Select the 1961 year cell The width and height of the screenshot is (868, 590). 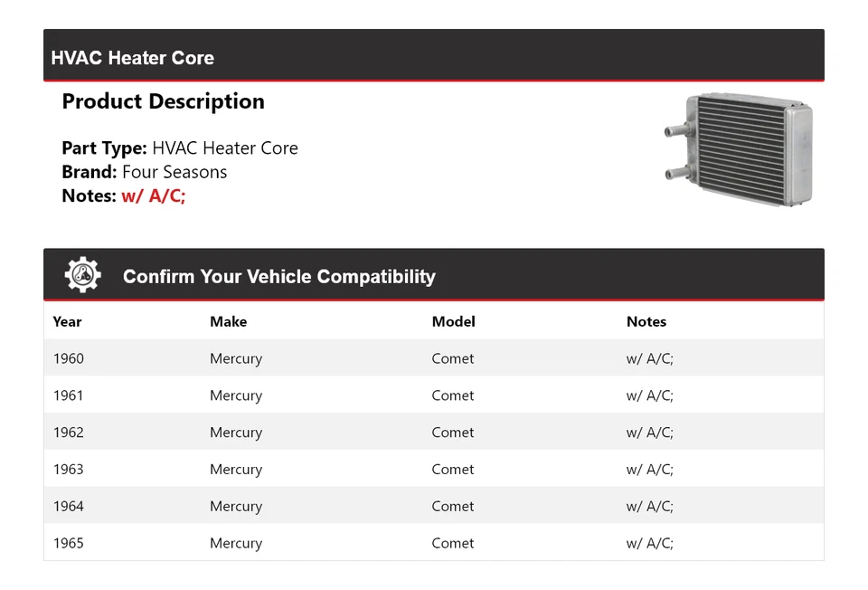[x=69, y=395]
